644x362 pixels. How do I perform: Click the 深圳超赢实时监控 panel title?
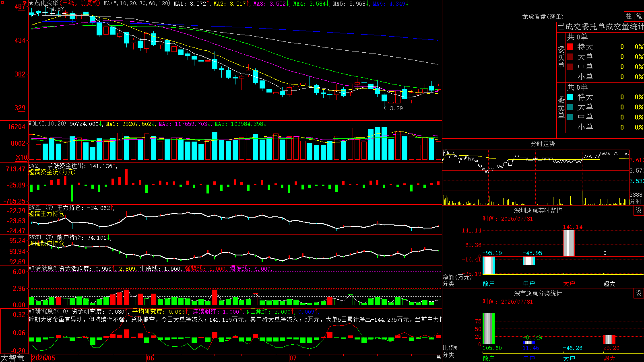(x=538, y=210)
